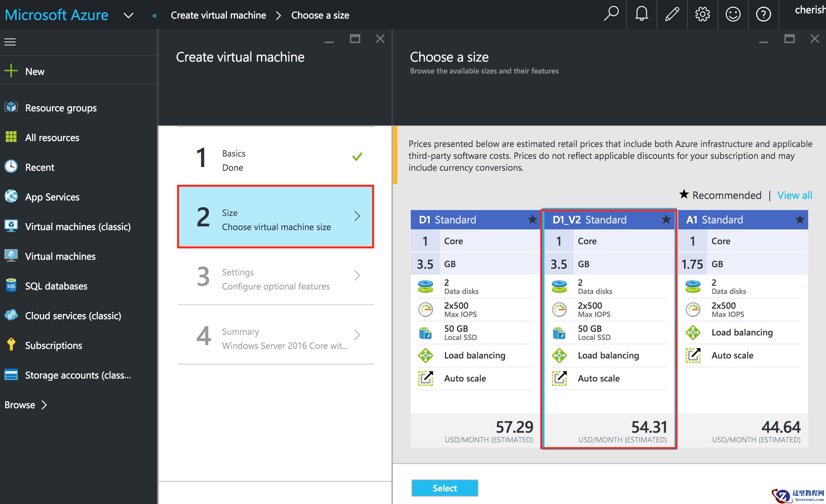Click the 54.31 USD/month price
The height and width of the screenshot is (504, 826).
click(x=649, y=427)
